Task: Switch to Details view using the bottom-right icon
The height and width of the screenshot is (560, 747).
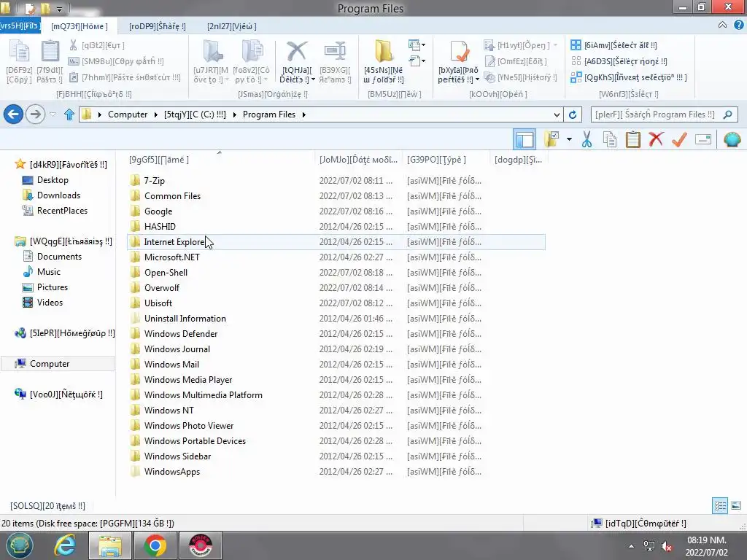Action: [x=720, y=506]
